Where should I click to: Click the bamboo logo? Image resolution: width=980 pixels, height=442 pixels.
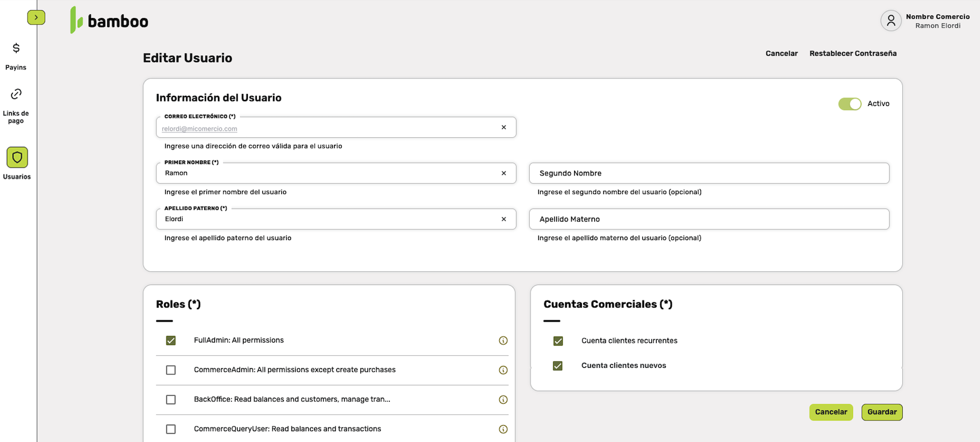tap(110, 20)
